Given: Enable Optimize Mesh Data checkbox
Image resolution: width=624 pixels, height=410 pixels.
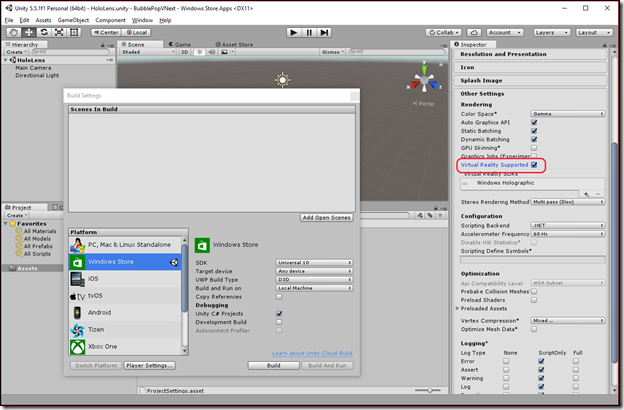Looking at the screenshot, I should pyautogui.click(x=534, y=329).
